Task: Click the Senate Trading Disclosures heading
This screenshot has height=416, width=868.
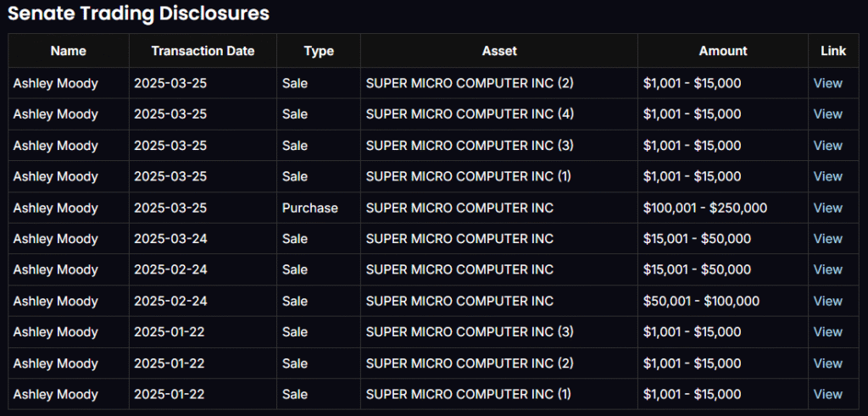Action: 139,14
